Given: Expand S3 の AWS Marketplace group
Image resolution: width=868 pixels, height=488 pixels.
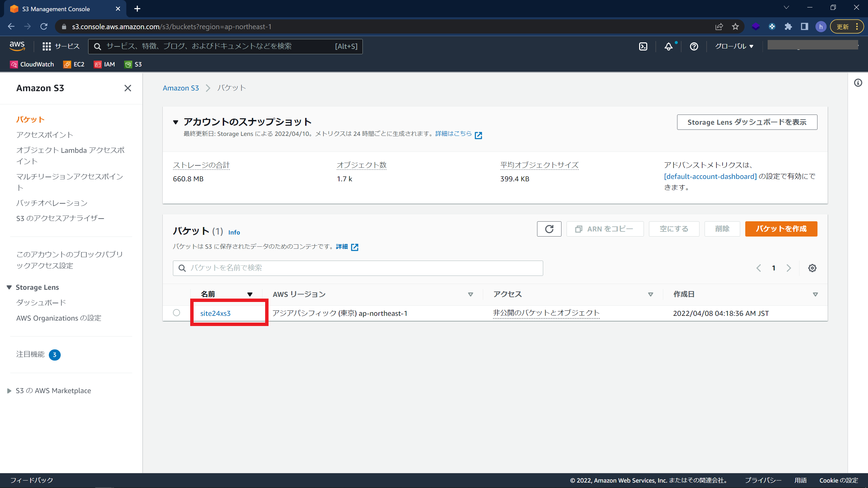Looking at the screenshot, I should pyautogui.click(x=9, y=391).
